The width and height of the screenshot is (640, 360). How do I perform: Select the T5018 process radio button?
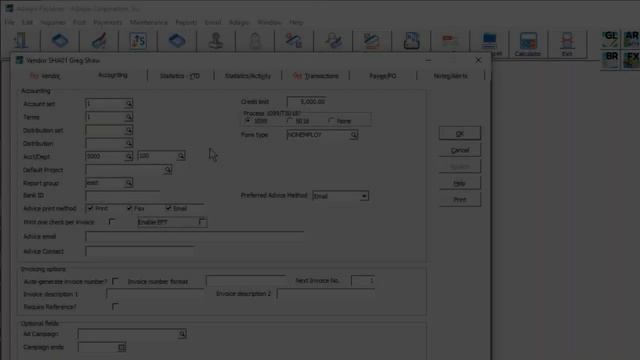(x=290, y=121)
